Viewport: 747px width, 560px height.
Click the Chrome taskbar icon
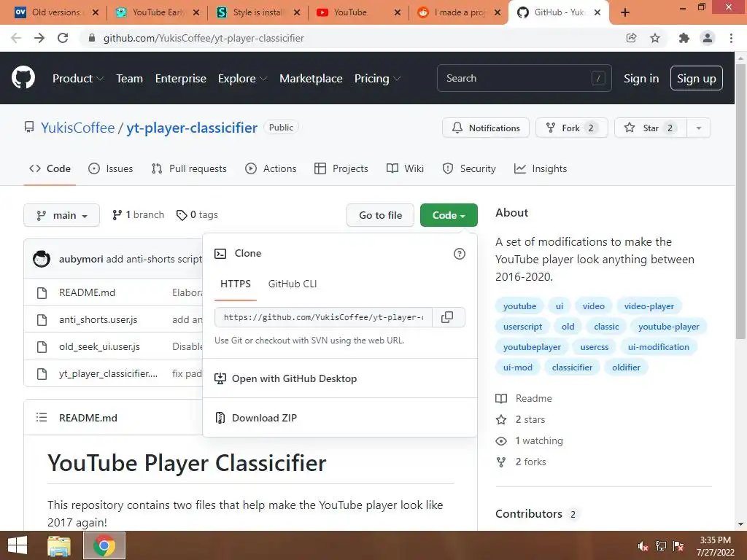104,545
